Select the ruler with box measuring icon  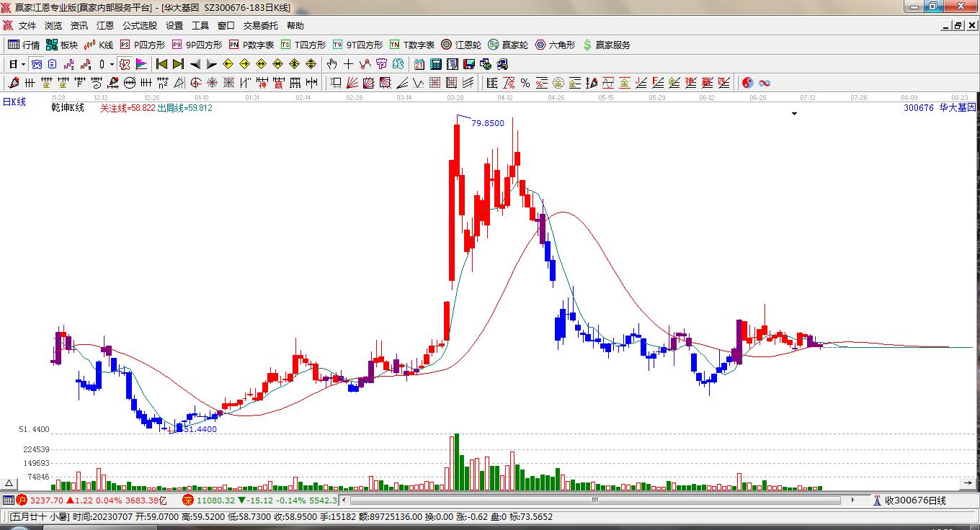tap(336, 83)
